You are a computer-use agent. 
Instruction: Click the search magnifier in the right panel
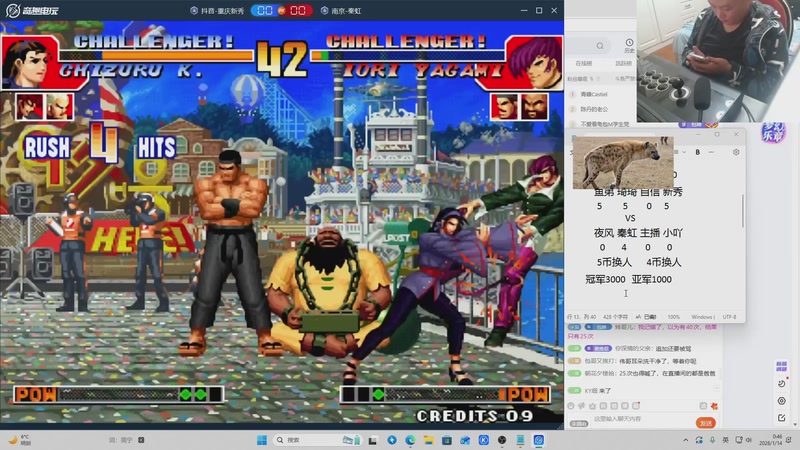click(x=600, y=46)
